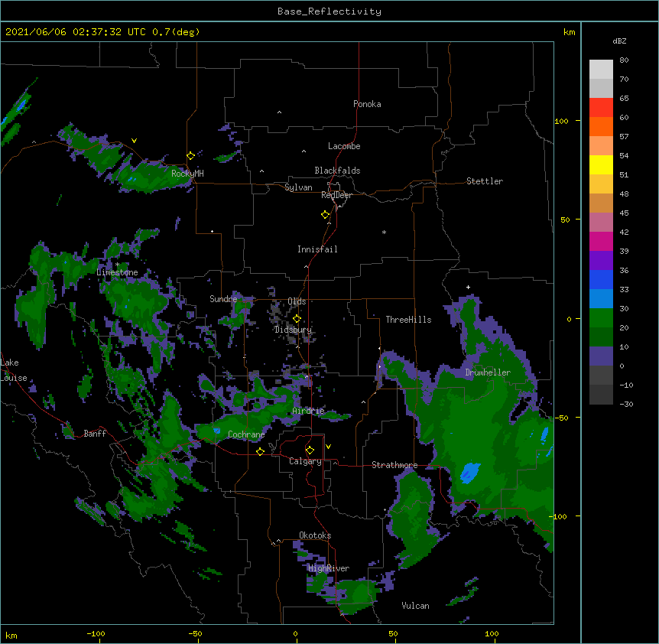Click the HighRiver label
659x644 pixels.
(329, 568)
